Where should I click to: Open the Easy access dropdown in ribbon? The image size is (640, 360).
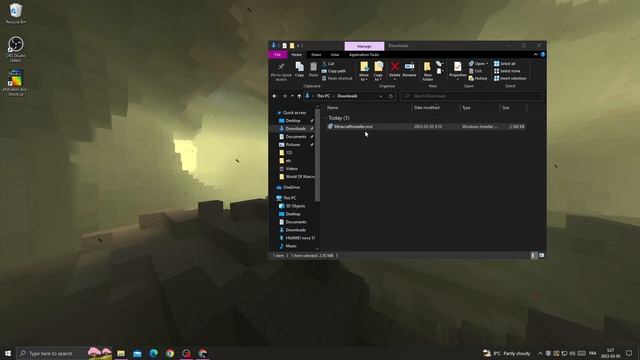[x=440, y=71]
